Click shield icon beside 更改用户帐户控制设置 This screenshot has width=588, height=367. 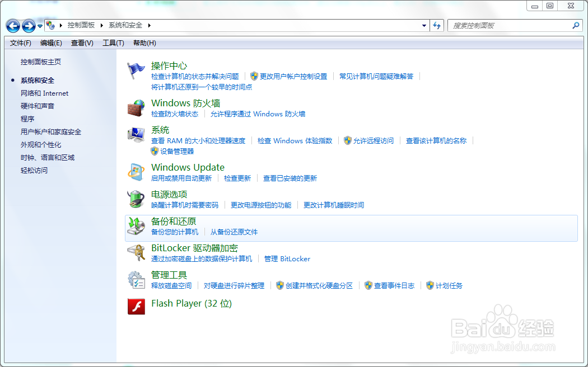click(x=254, y=76)
